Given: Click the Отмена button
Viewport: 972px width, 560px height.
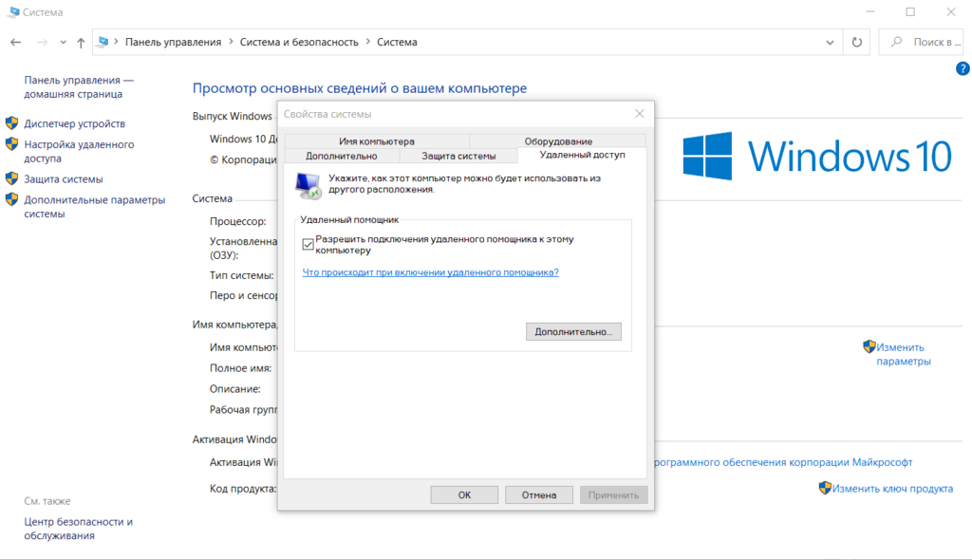Looking at the screenshot, I should tap(538, 495).
